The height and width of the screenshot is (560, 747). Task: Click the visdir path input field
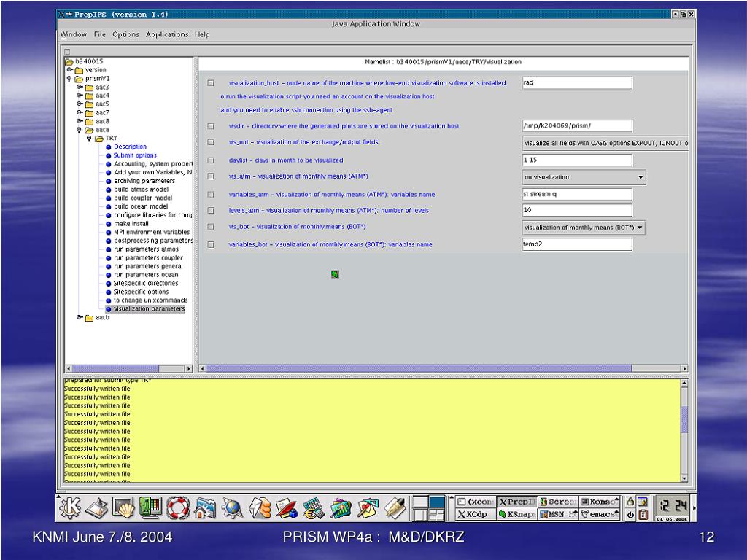tap(577, 126)
